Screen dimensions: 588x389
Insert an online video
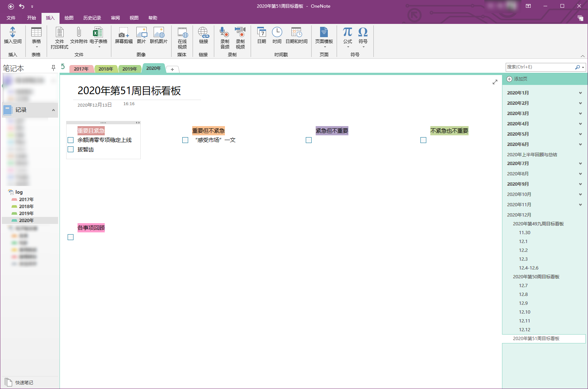[x=182, y=38]
